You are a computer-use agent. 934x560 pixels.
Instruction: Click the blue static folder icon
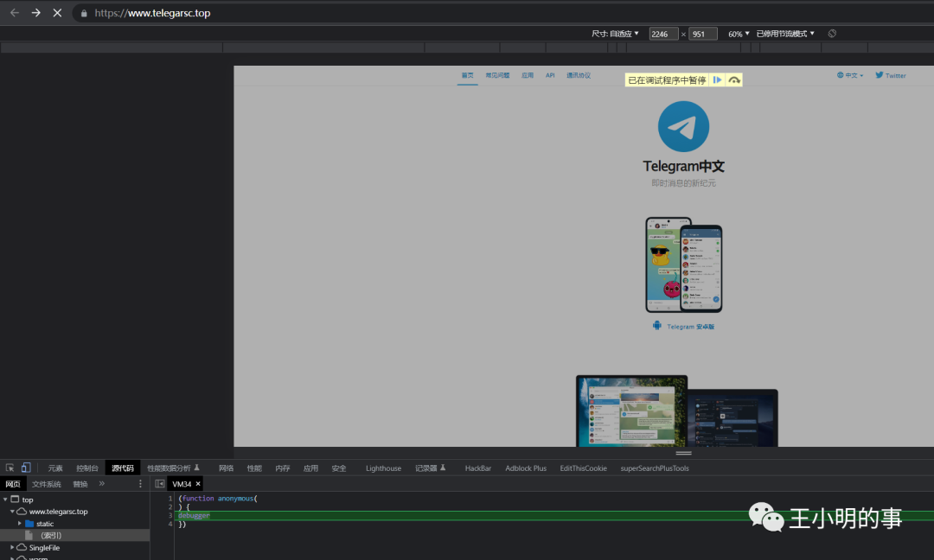click(x=29, y=524)
